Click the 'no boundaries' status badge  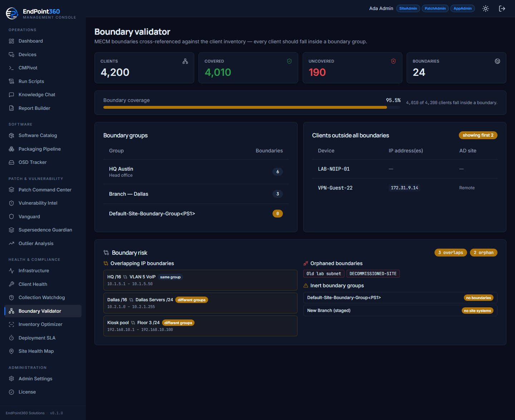point(479,298)
